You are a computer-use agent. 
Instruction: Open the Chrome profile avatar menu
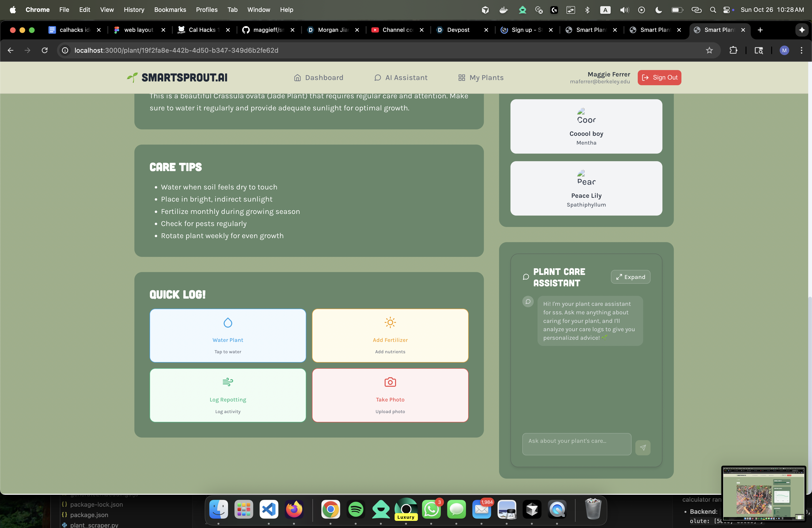[784, 51]
